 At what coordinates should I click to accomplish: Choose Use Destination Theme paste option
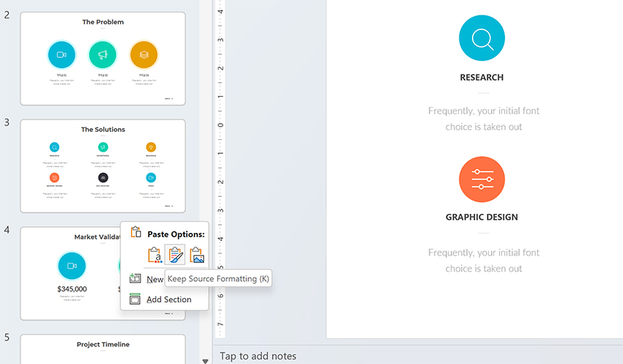pos(154,255)
